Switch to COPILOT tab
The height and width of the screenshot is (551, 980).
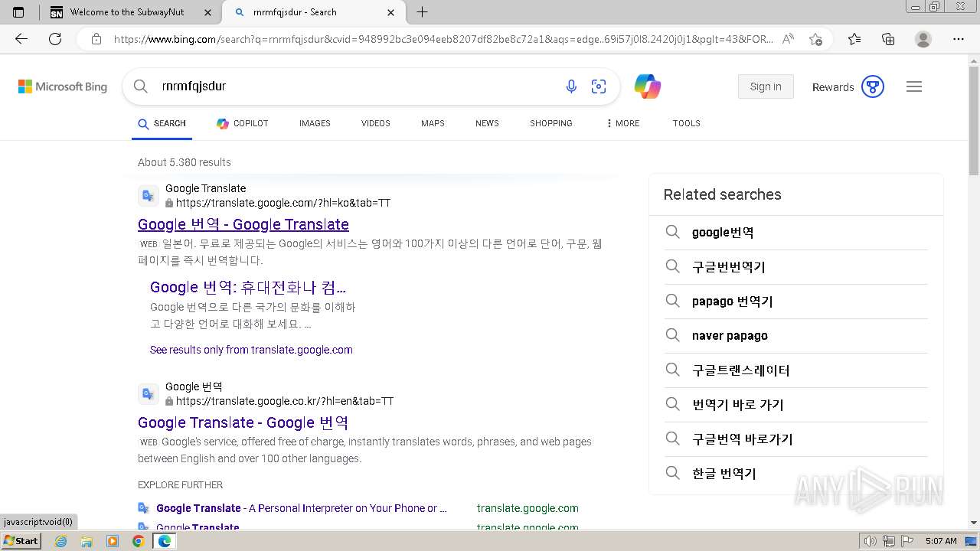click(242, 123)
